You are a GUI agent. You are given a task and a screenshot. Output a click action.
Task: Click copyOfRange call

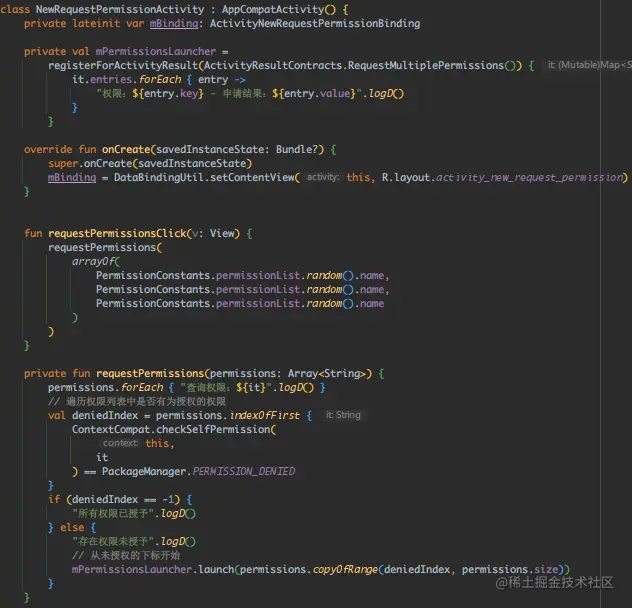click(345, 569)
